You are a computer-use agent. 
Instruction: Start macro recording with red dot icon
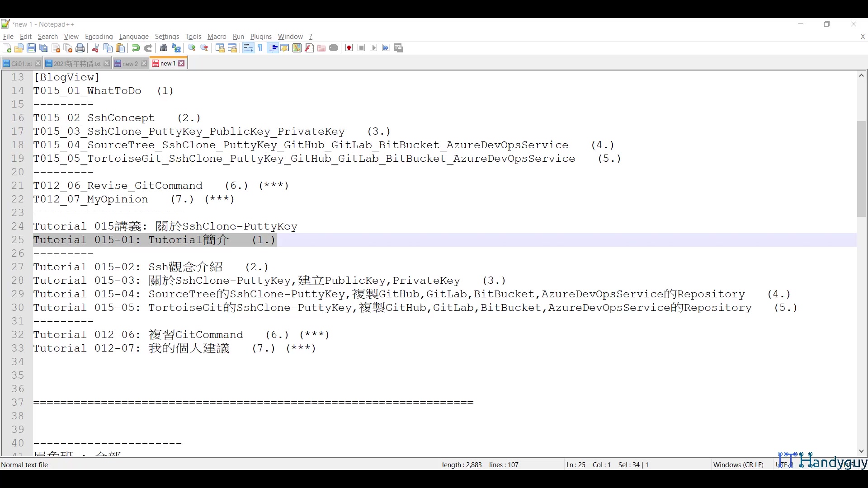[x=349, y=48]
